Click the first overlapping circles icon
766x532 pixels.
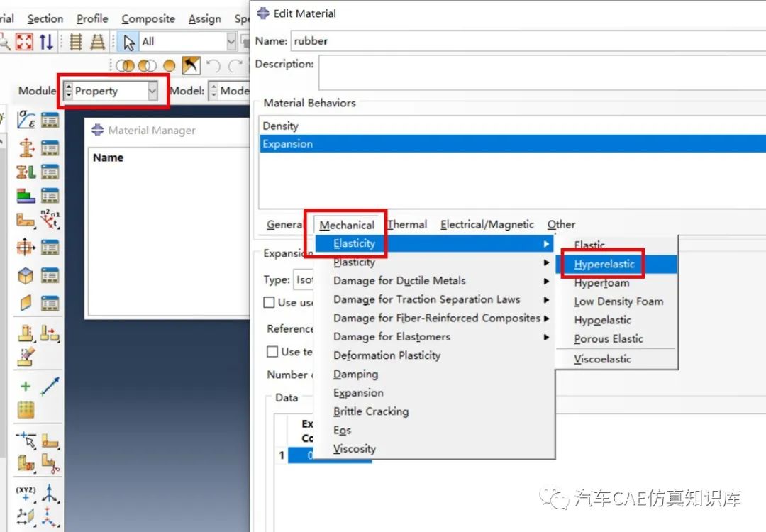126,65
